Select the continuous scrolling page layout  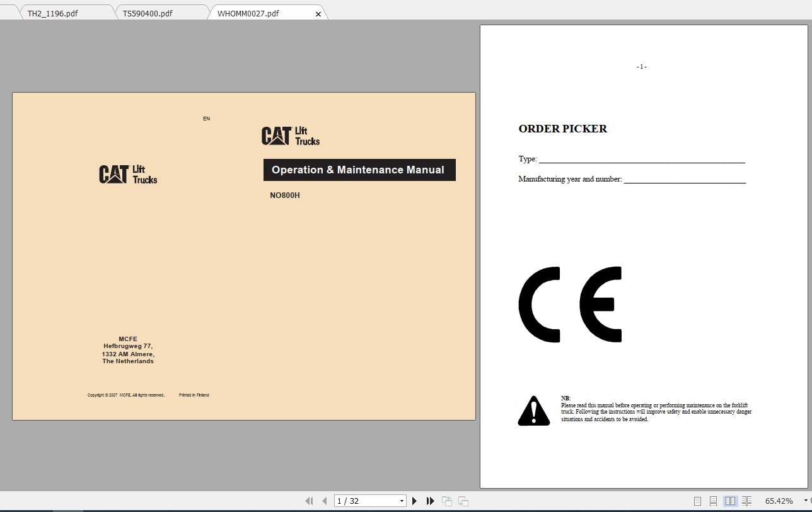[x=713, y=500]
